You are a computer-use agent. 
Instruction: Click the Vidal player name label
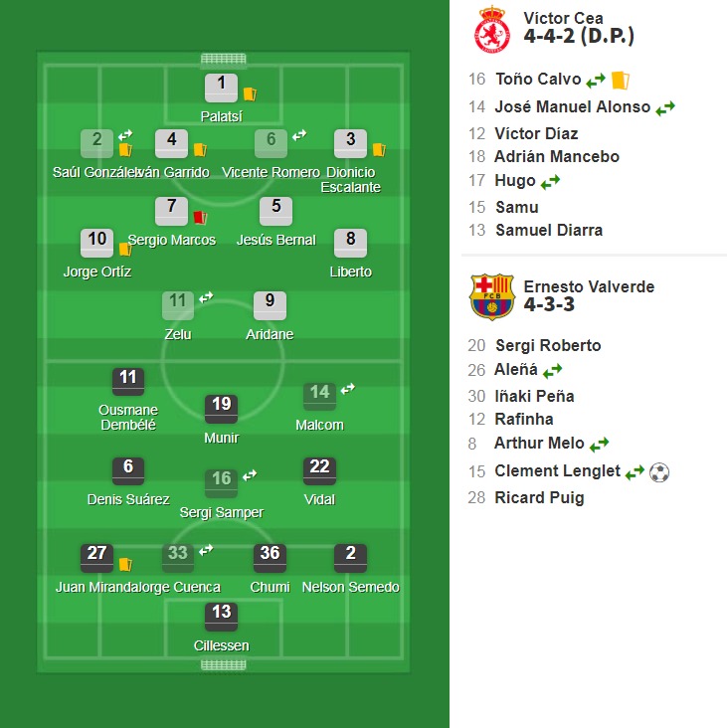319,499
